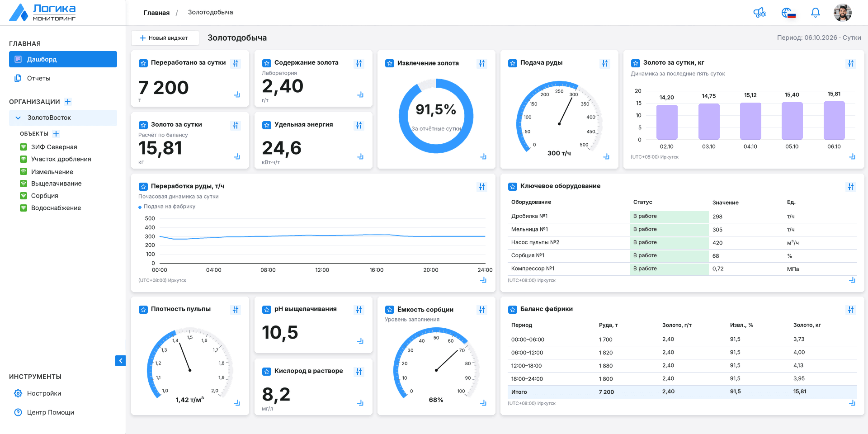Image resolution: width=868 pixels, height=434 pixels.
Task: Open Настройки in tools section
Action: point(63,393)
